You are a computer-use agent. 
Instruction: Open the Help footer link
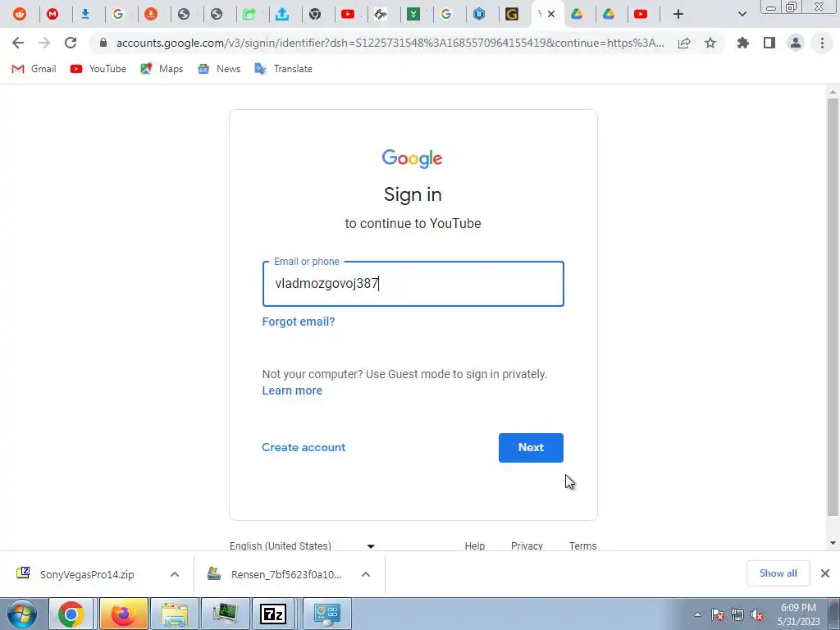coord(475,546)
